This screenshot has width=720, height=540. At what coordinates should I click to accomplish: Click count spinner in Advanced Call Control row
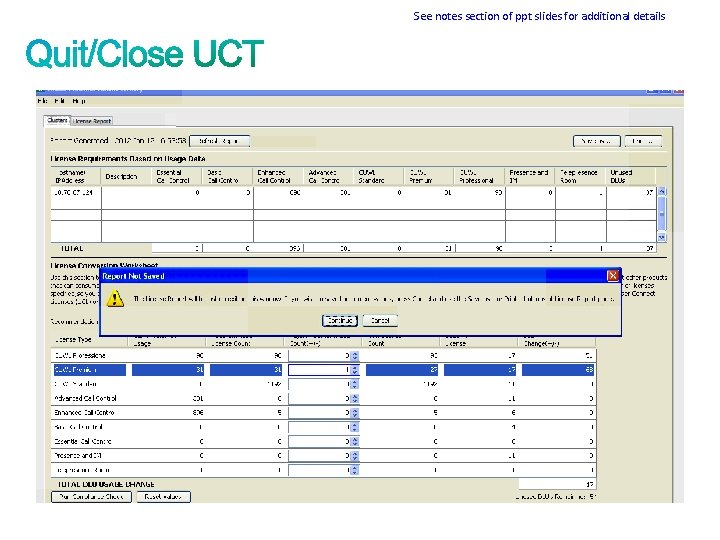click(354, 399)
